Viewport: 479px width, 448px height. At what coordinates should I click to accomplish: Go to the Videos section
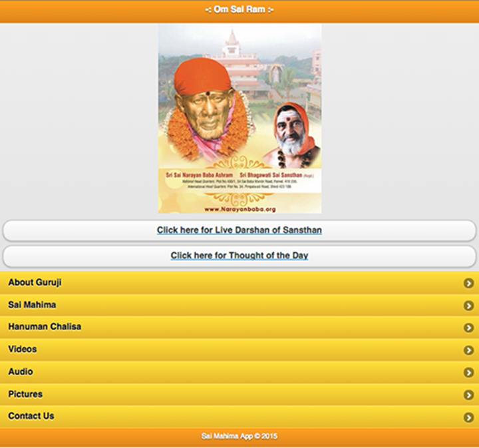click(x=239, y=349)
